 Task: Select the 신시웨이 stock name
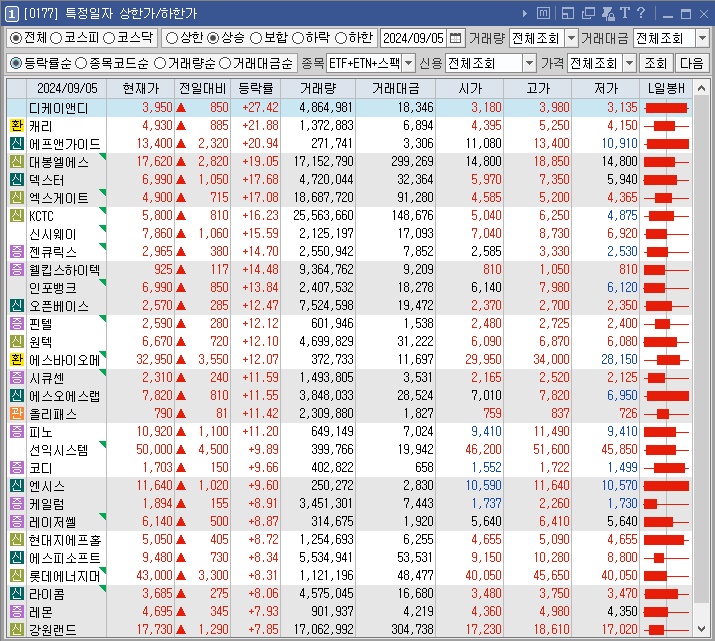[53, 234]
